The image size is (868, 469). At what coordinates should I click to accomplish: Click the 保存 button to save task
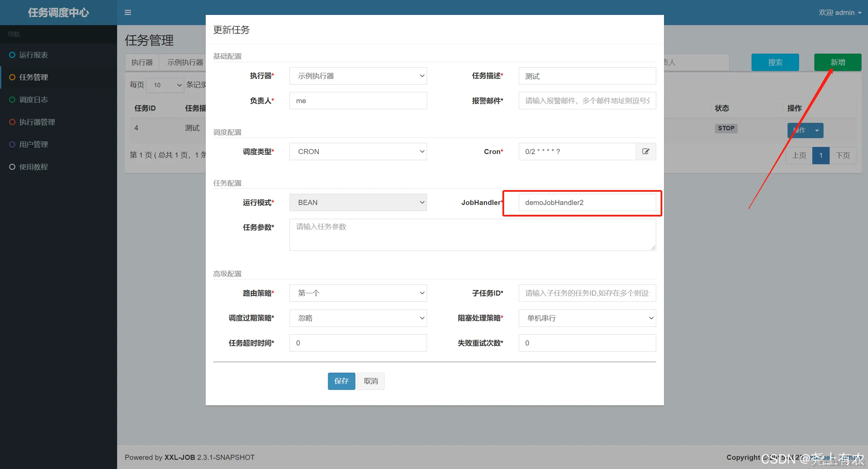[x=341, y=381]
